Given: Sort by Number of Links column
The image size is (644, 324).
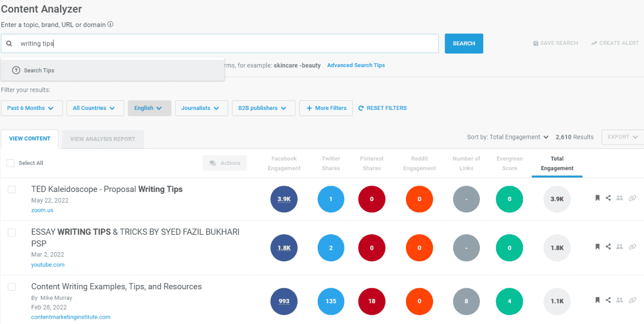Looking at the screenshot, I should [466, 163].
